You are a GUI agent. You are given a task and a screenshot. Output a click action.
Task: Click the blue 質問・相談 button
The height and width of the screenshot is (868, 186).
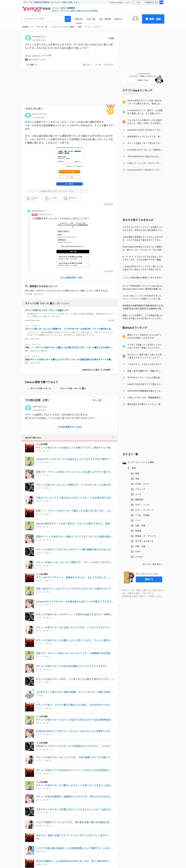pos(153,19)
